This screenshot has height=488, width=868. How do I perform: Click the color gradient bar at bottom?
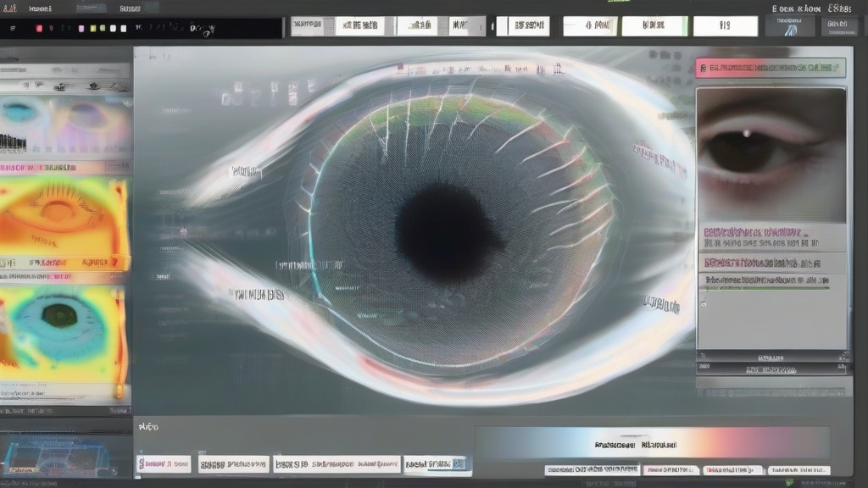(651, 443)
